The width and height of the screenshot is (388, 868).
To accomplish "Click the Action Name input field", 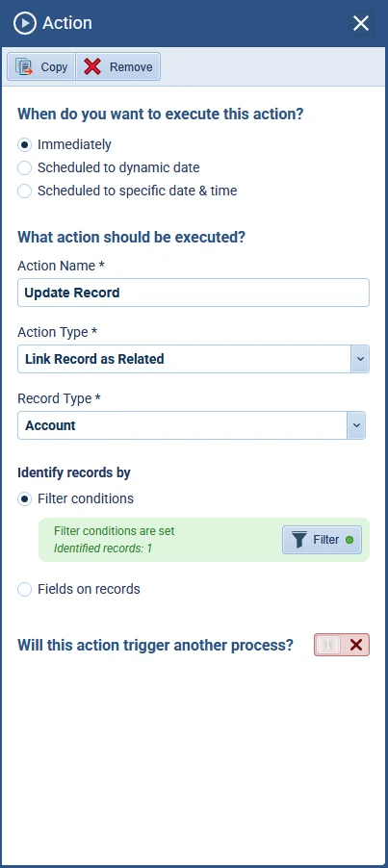I will click(194, 293).
